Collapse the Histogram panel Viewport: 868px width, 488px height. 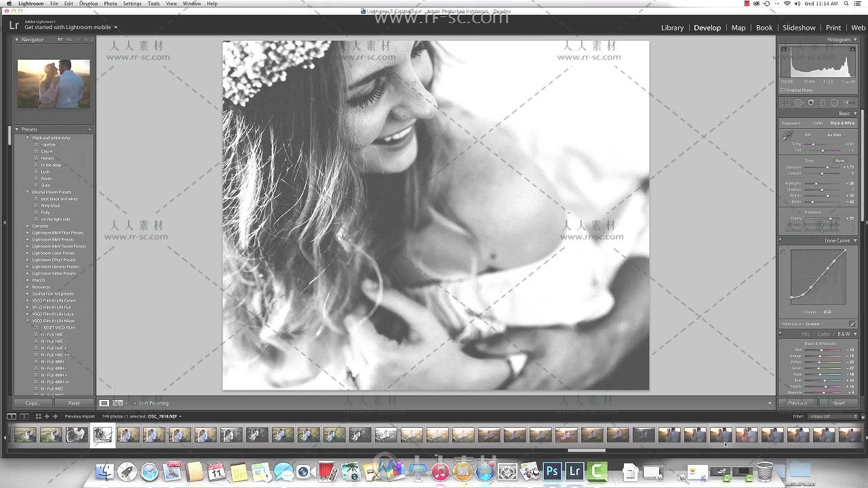(x=855, y=39)
